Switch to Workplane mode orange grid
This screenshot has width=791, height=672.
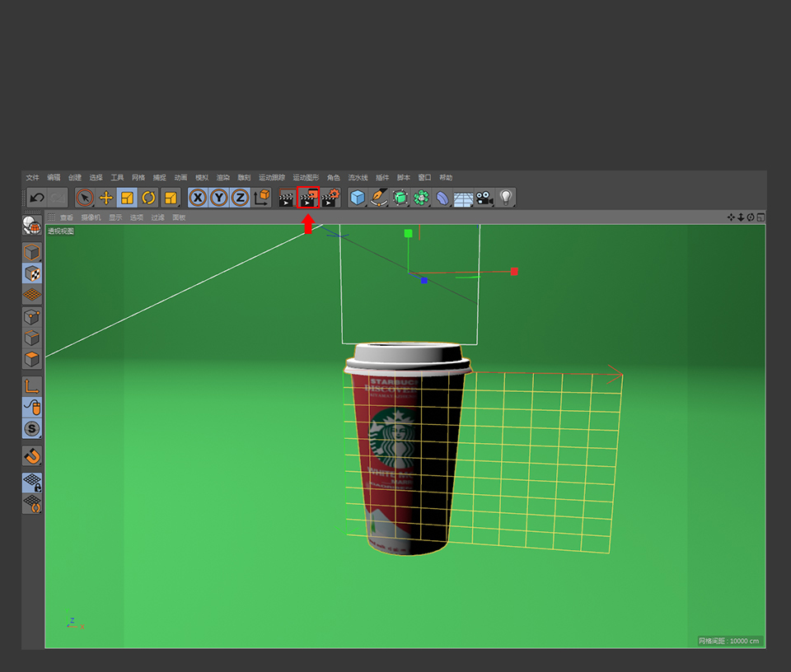pos(32,294)
